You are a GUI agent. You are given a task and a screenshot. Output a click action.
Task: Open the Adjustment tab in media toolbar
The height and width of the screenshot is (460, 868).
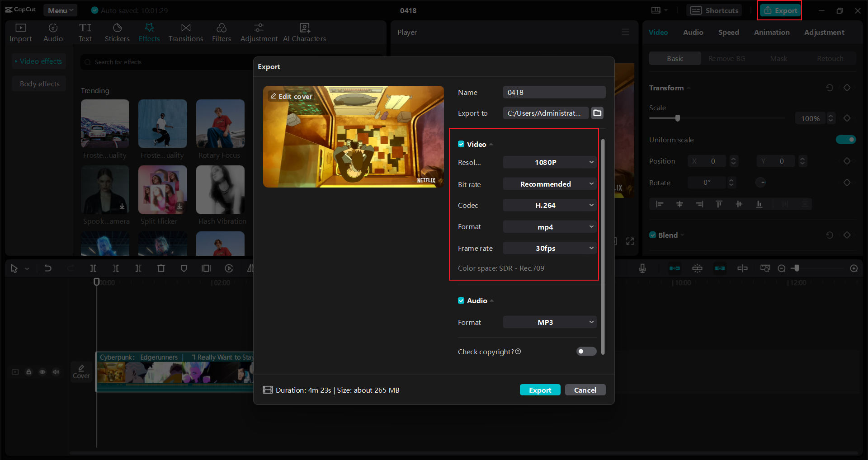click(x=259, y=33)
